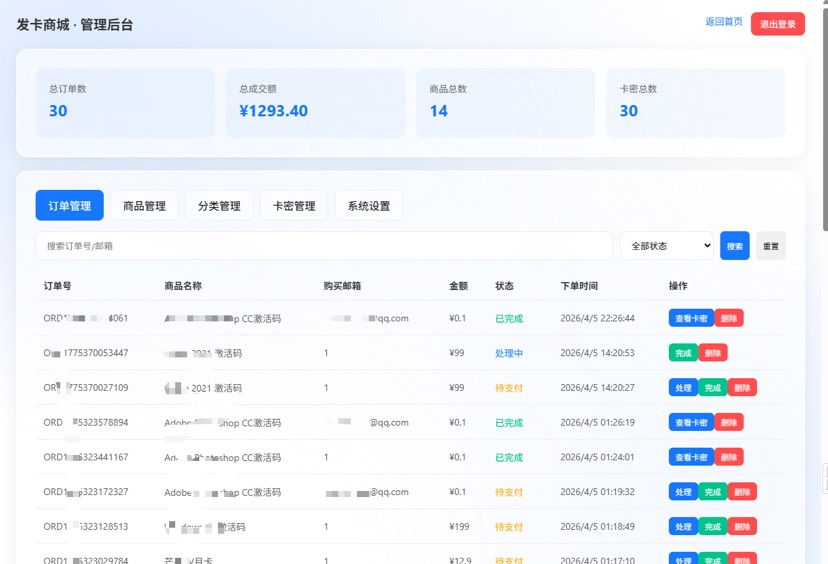Click 处理 for order placed 01:18:49
This screenshot has height=564, width=828.
click(x=683, y=527)
